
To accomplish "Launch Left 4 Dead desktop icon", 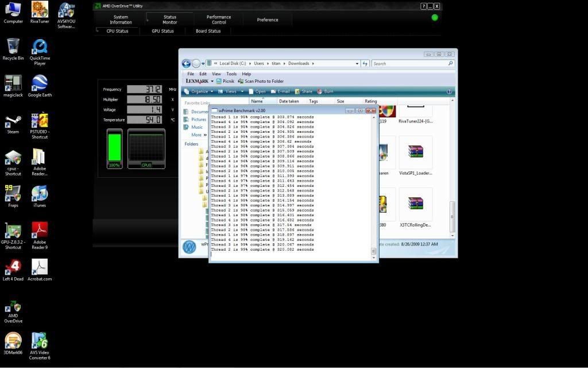I will coord(13,270).
